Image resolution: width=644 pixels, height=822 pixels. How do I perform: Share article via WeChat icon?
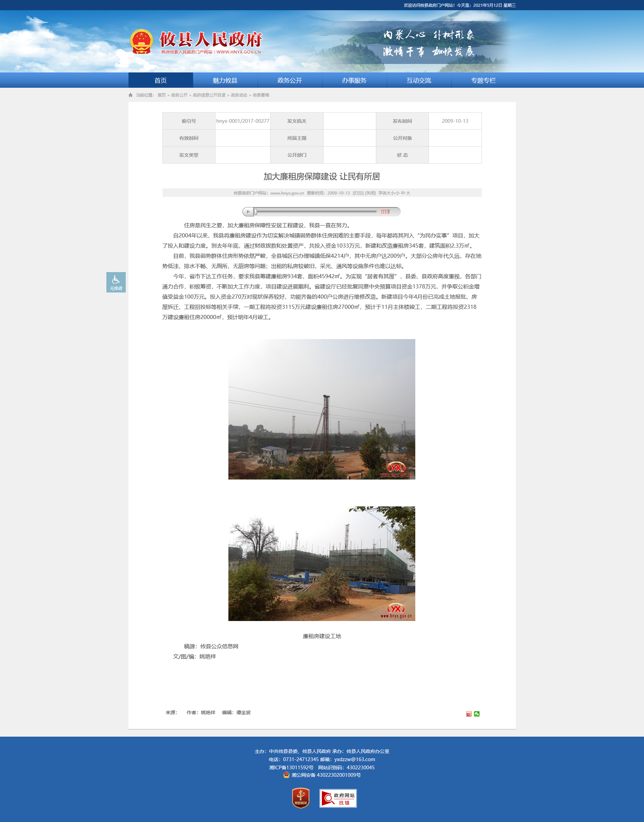pos(476,714)
